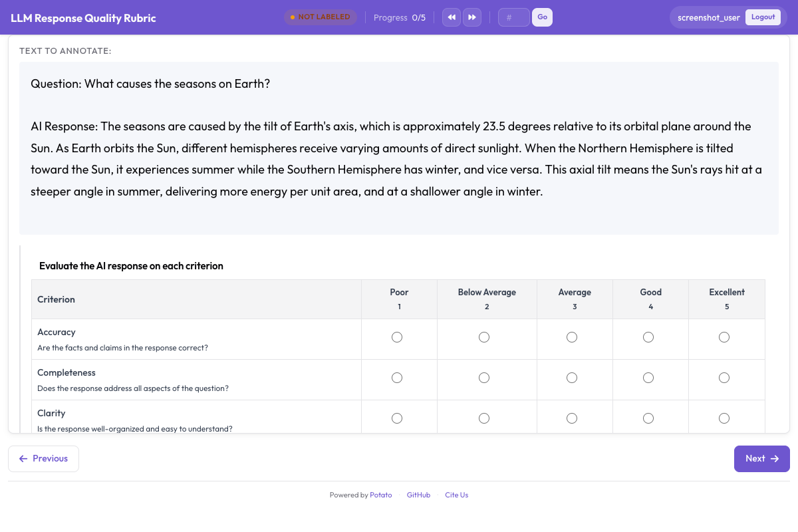
Task: Open the Potato link in footer
Action: pyautogui.click(x=381, y=495)
